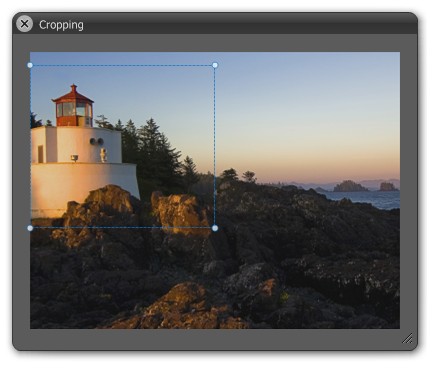The width and height of the screenshot is (436, 375).
Task: Click the top-right crop handle
Action: click(215, 65)
